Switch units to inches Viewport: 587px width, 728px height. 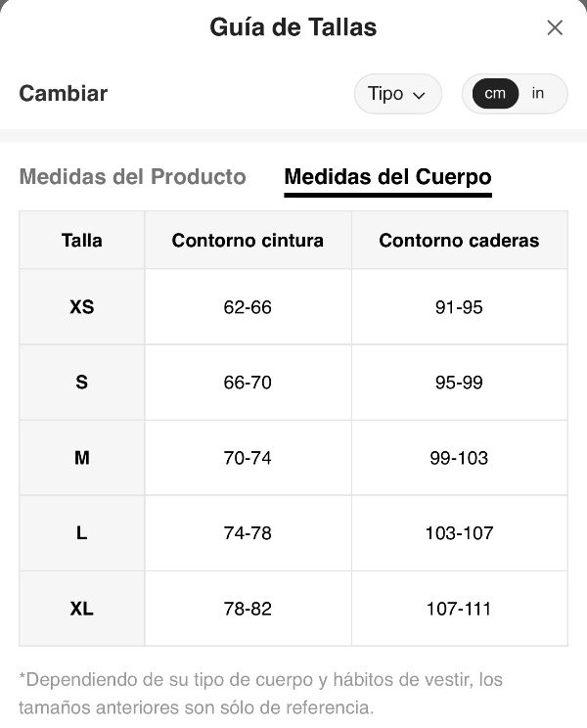pos(538,93)
